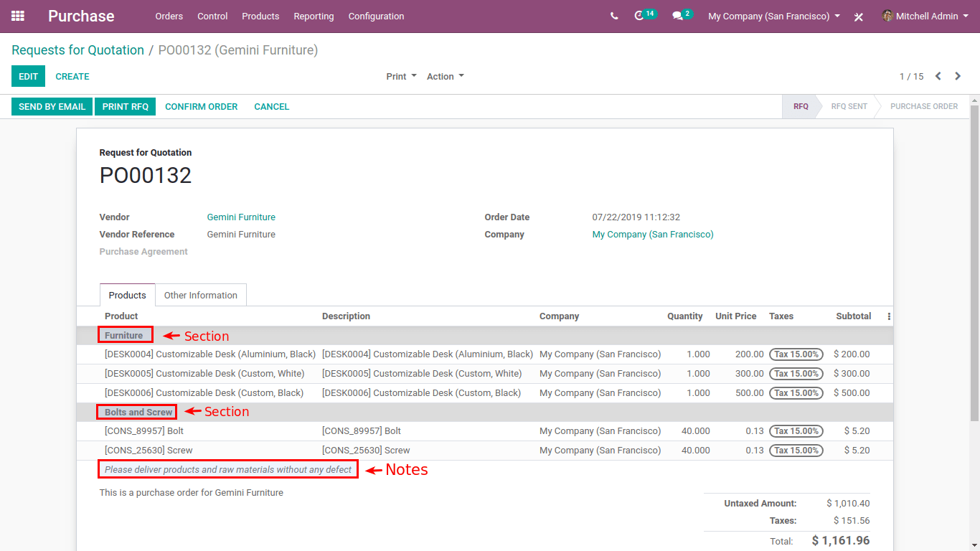Click SEND BY EMAIL button
Viewport: 980px width, 551px height.
click(52, 106)
